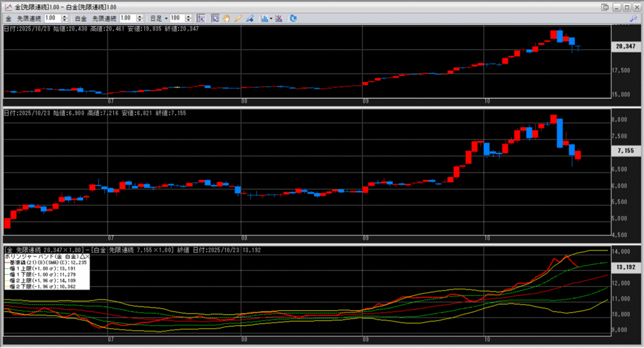This screenshot has height=348, width=644.
Task: Collapse Bollinger band legend with the triangle
Action: pyautogui.click(x=81, y=257)
